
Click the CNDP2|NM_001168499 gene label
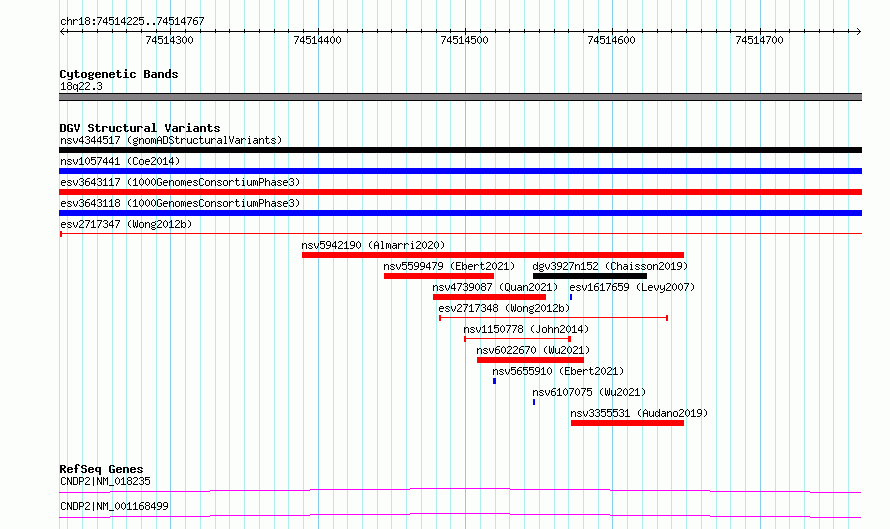click(x=115, y=506)
